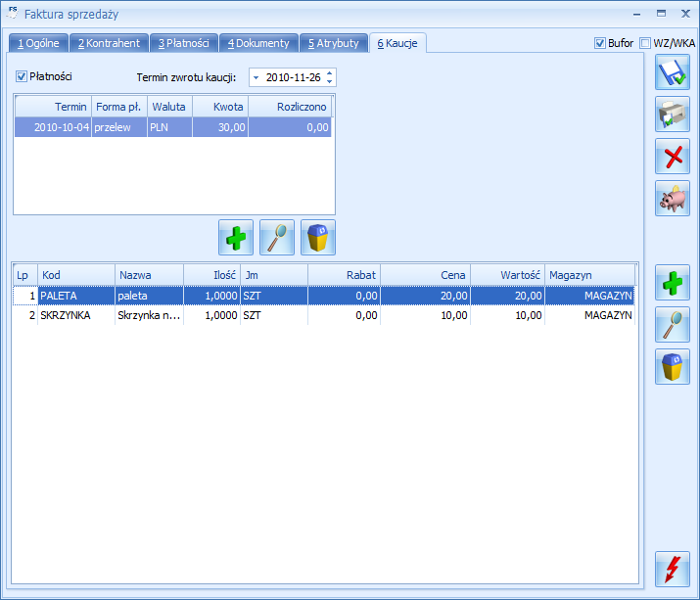This screenshot has width=700, height=600.
Task: Switch to the 1 Ogólne tab
Action: (38, 43)
